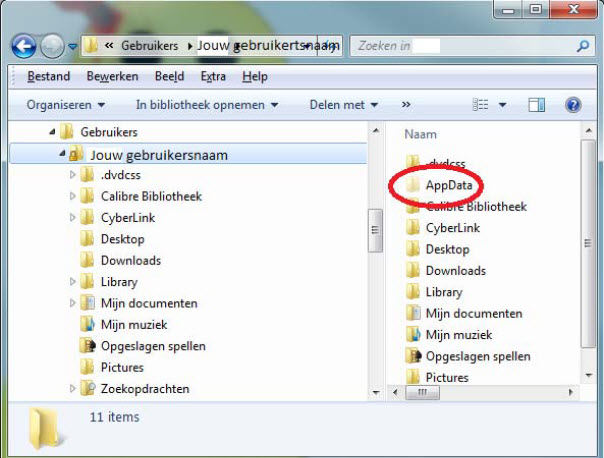Click Library folder icon in file list
Viewport: 604px width, 458px height.
pyautogui.click(x=413, y=291)
